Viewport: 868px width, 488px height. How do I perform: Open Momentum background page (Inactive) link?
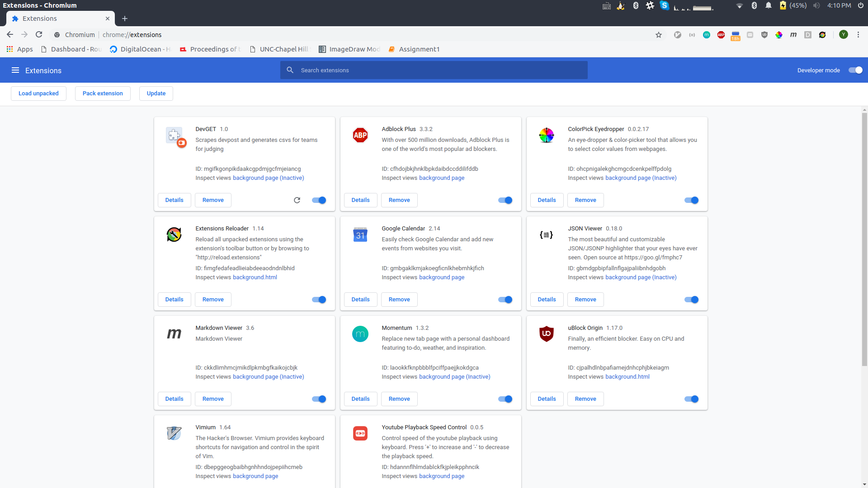pyautogui.click(x=454, y=377)
